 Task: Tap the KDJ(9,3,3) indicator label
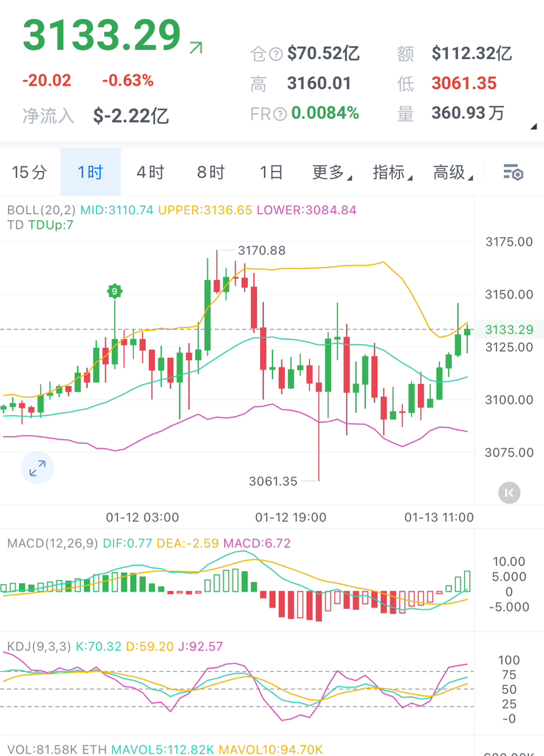coord(39,647)
